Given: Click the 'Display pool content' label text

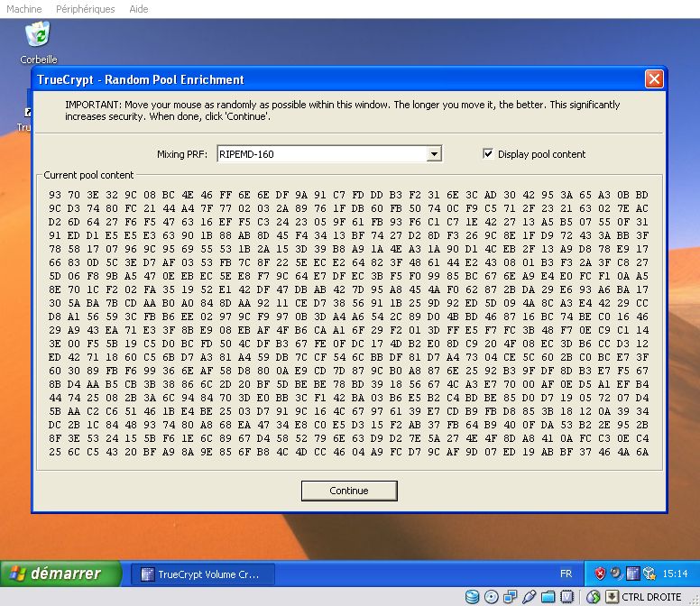Looking at the screenshot, I should click(x=541, y=154).
